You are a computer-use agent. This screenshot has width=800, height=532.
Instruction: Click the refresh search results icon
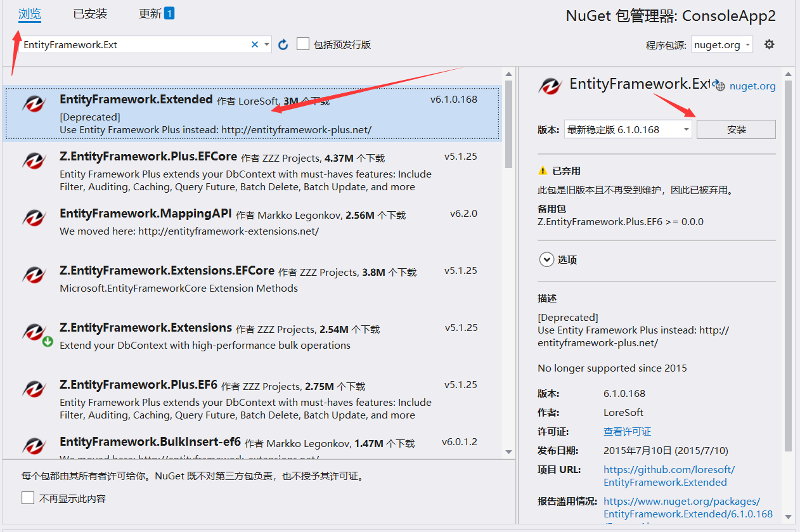click(x=283, y=44)
